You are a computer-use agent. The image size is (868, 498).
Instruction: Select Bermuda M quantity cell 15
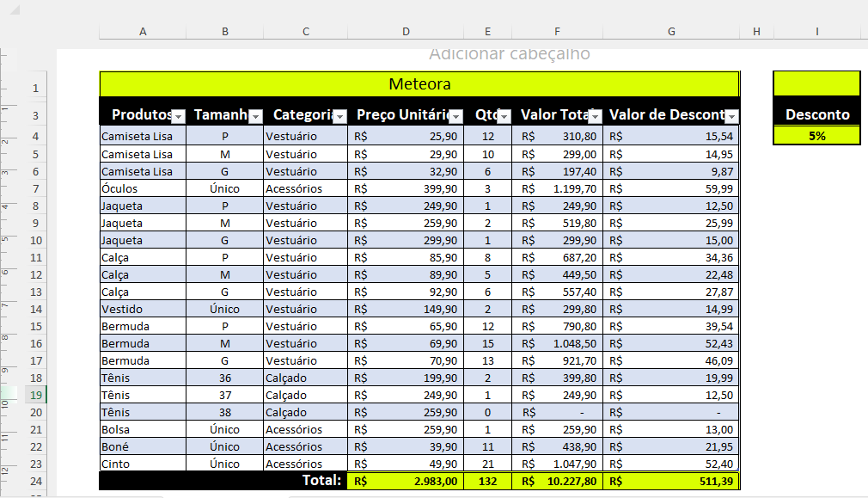[487, 343]
